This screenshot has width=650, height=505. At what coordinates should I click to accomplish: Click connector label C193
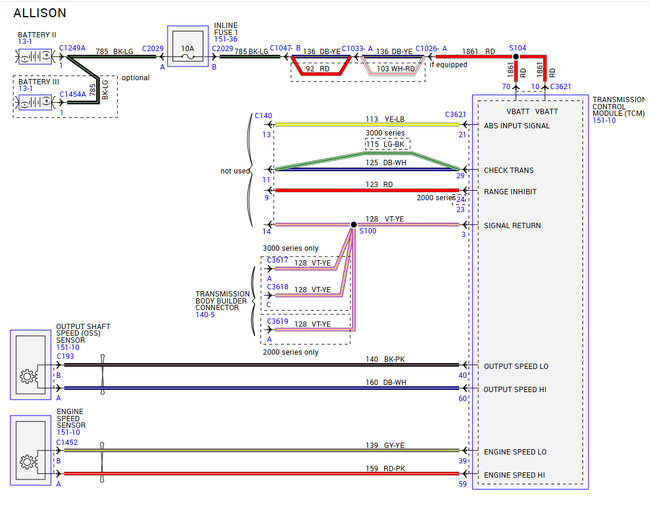[x=65, y=356]
